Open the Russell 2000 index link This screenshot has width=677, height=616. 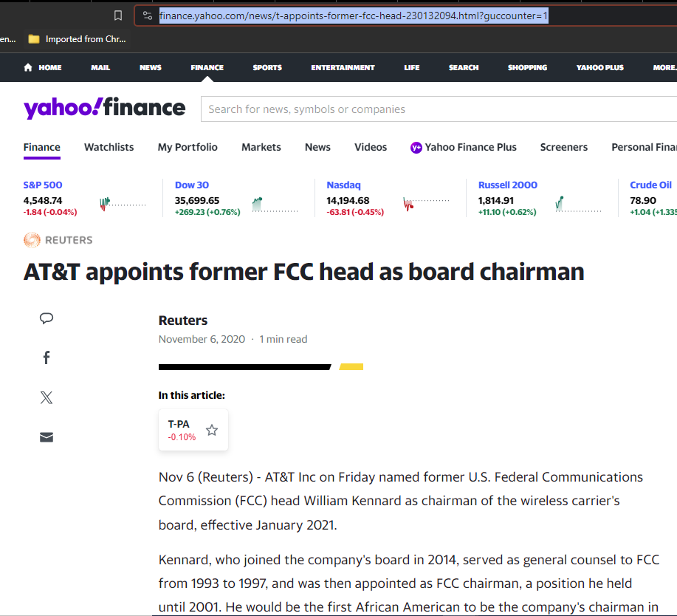point(508,185)
